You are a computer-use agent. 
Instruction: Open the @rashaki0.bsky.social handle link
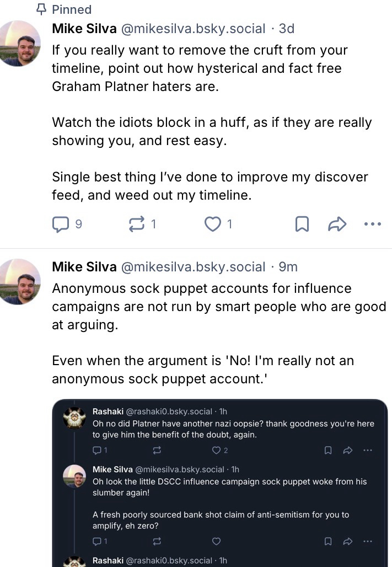(170, 411)
